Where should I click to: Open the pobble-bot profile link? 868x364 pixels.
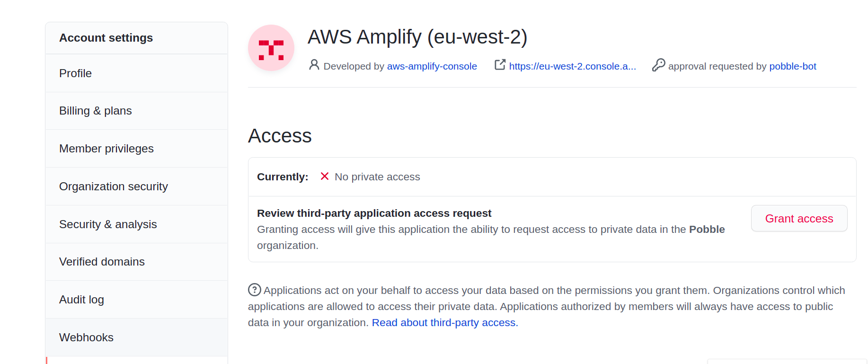pyautogui.click(x=792, y=66)
